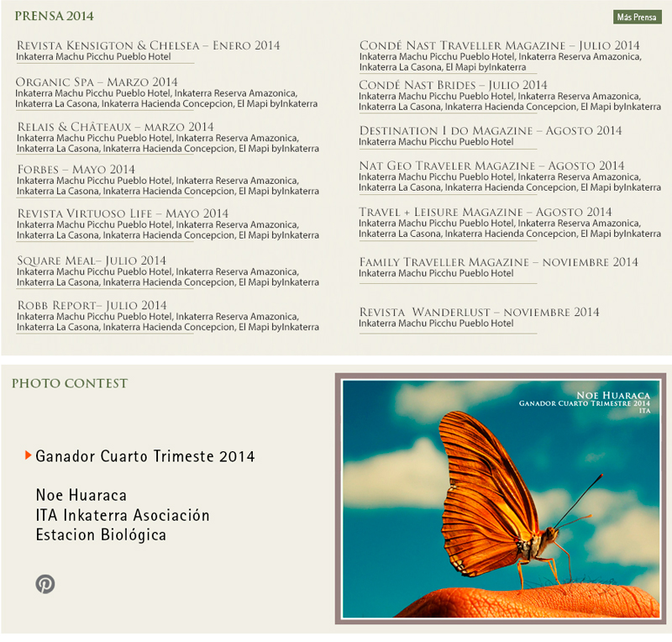Click the hotel name under Revista Wanderlust
Image resolution: width=672 pixels, height=642 pixels.
(436, 324)
